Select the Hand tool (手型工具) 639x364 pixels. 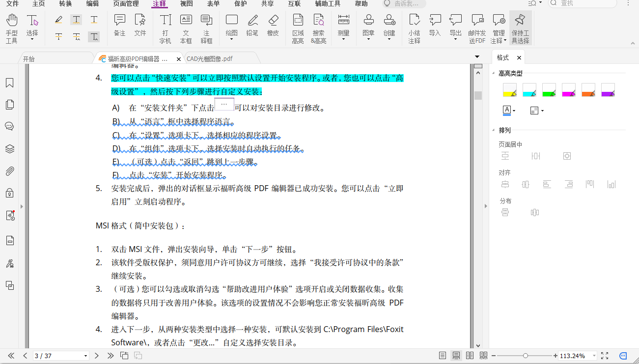point(12,28)
